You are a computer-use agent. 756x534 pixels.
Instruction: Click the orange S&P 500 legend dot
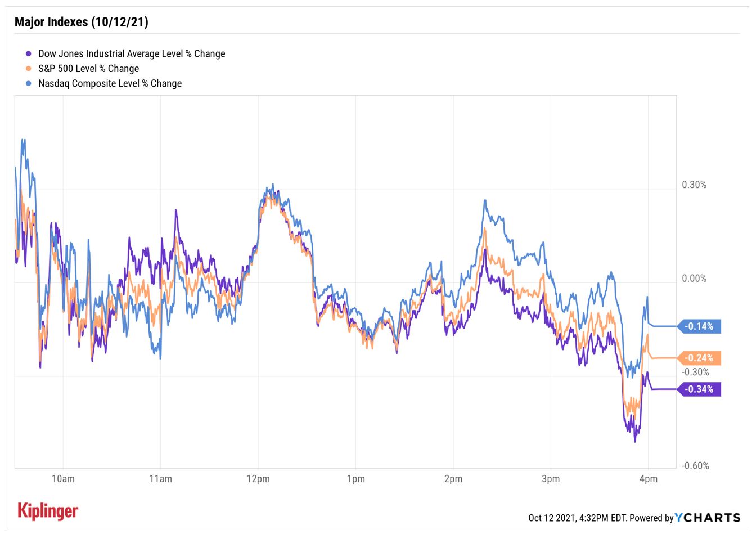click(28, 69)
